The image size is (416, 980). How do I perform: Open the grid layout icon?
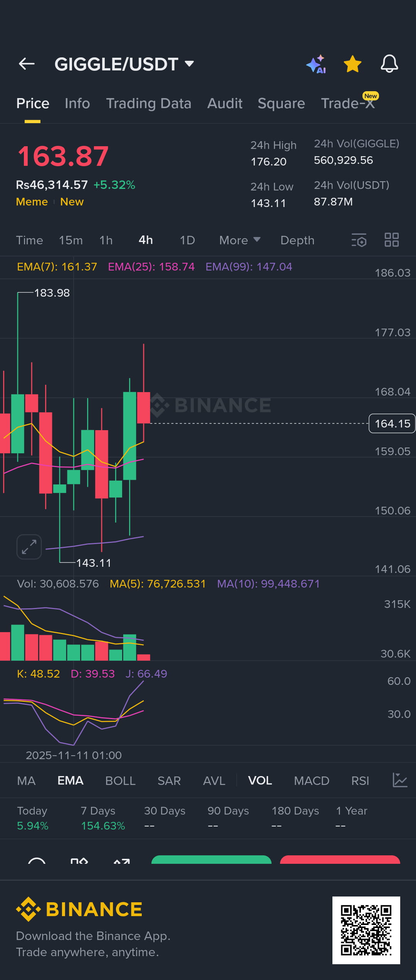[392, 240]
